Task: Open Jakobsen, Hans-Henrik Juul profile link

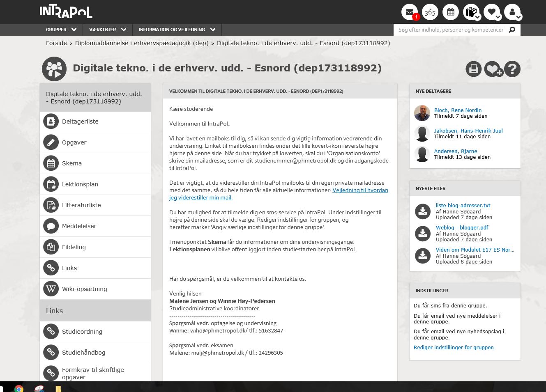Action: tap(468, 131)
